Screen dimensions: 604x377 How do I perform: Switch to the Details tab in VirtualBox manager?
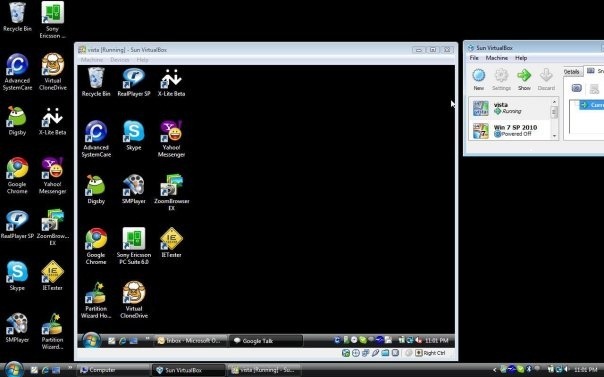pos(572,72)
